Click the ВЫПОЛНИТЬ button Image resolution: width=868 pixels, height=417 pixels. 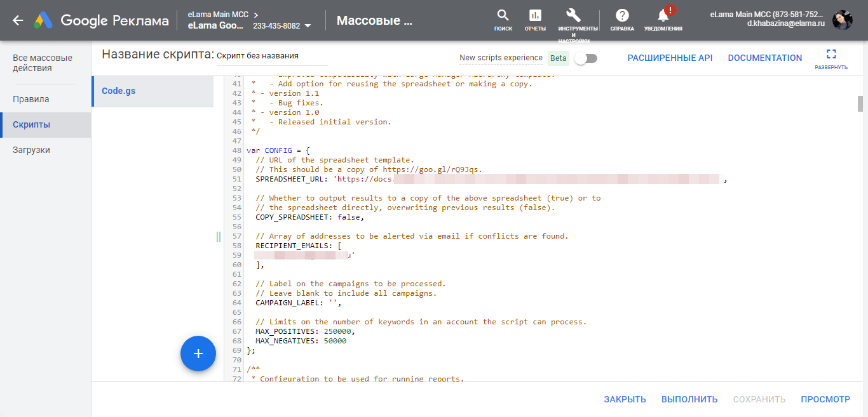[x=689, y=399]
